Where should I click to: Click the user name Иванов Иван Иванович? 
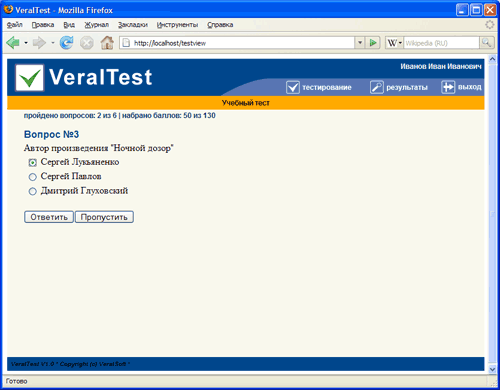coord(441,66)
